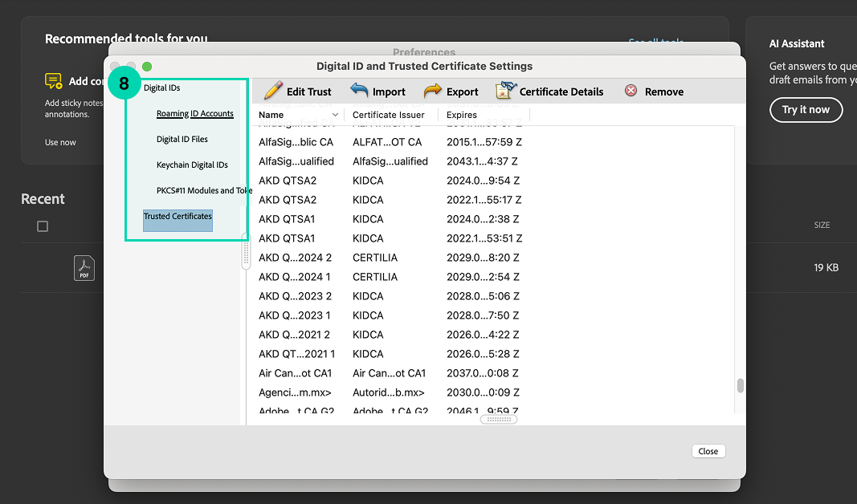Select Trusted Certificates in sidebar
857x504 pixels.
coord(178,217)
